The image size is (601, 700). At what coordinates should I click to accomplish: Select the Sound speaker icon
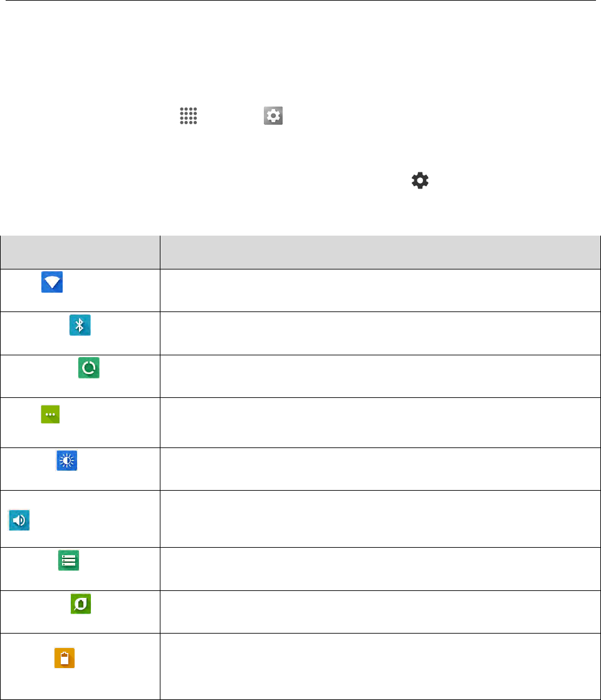[x=19, y=520]
